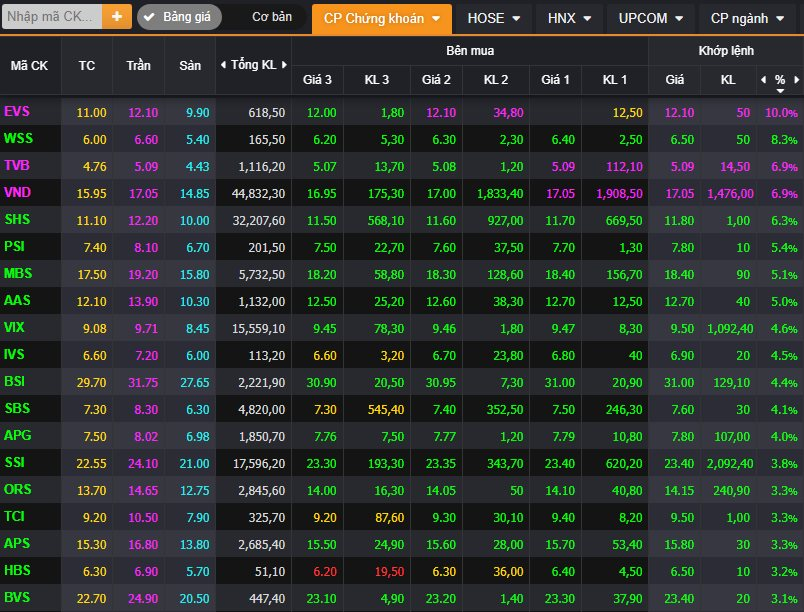The width and height of the screenshot is (804, 612).
Task: Click left arrow beside Tổng KL header
Action: (x=223, y=65)
